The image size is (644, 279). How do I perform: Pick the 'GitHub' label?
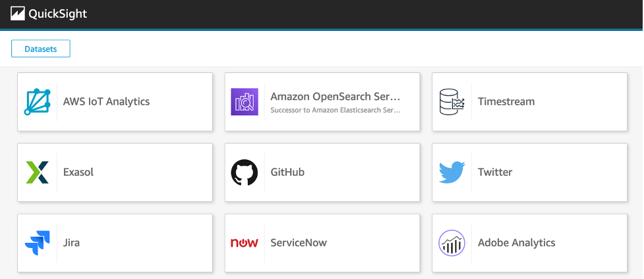click(287, 172)
